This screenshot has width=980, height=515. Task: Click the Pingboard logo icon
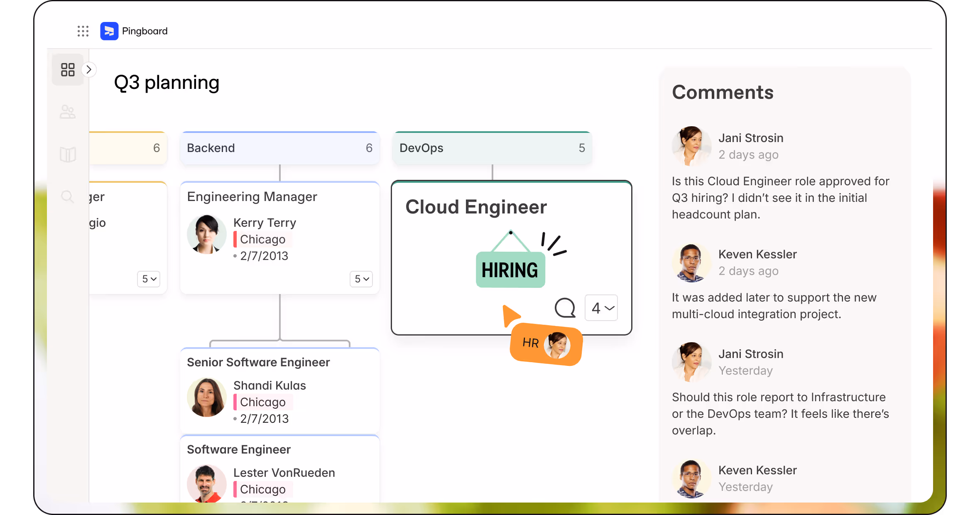click(109, 31)
